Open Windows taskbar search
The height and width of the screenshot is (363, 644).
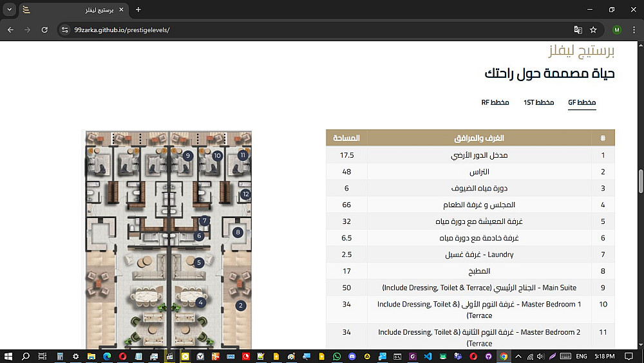(x=26, y=356)
